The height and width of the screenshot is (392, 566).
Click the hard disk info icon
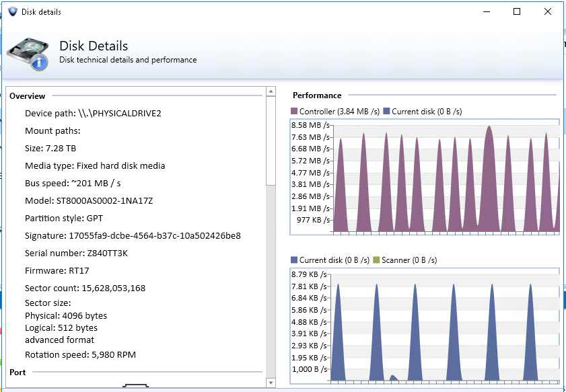point(28,54)
